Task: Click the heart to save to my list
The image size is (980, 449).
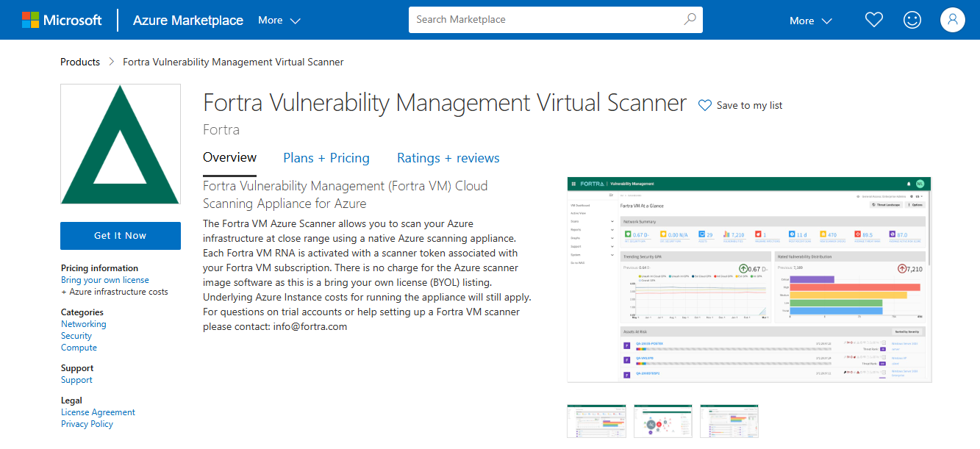Action: pyautogui.click(x=705, y=105)
